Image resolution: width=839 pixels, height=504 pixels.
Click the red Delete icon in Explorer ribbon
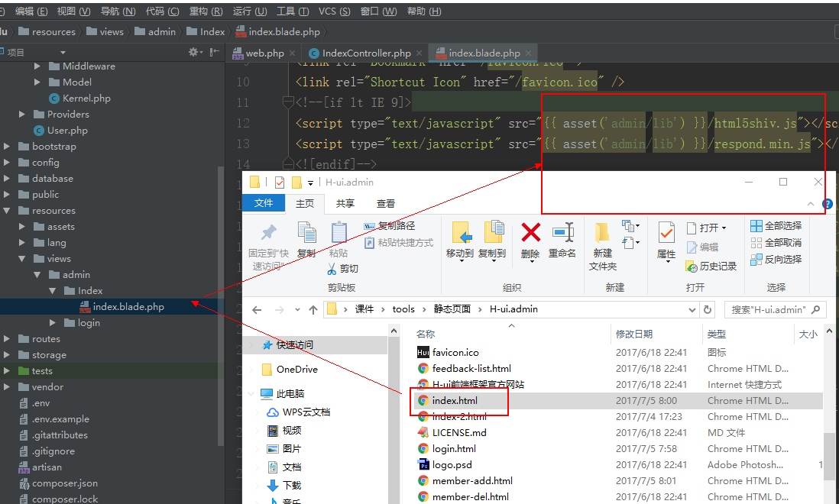[x=530, y=234]
